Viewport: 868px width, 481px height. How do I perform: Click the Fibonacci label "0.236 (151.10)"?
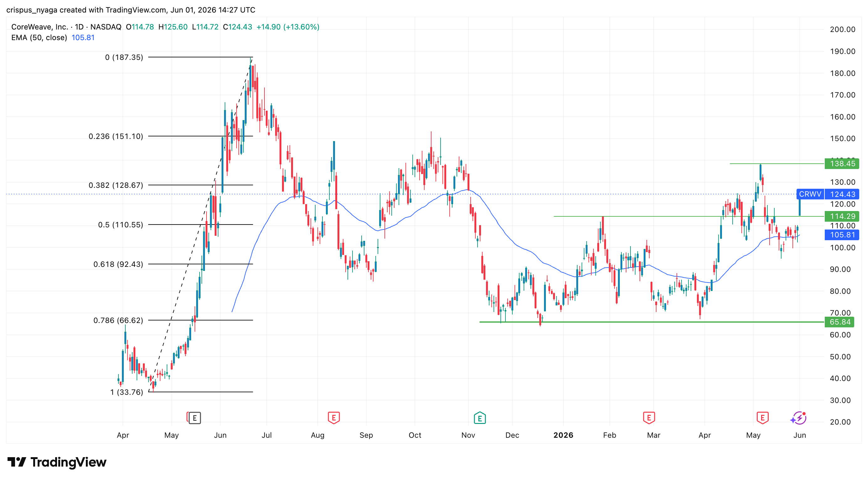click(116, 136)
